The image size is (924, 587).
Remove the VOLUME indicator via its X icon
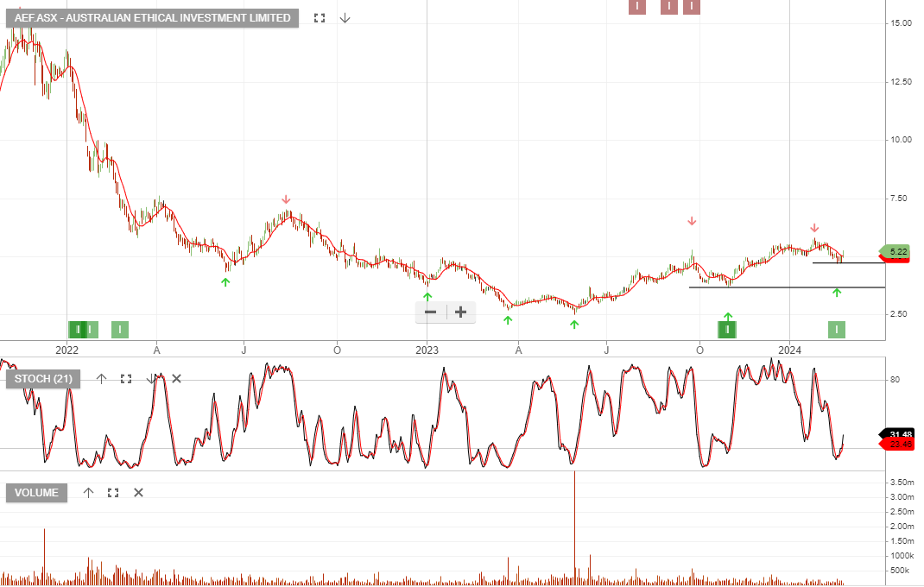tap(137, 492)
